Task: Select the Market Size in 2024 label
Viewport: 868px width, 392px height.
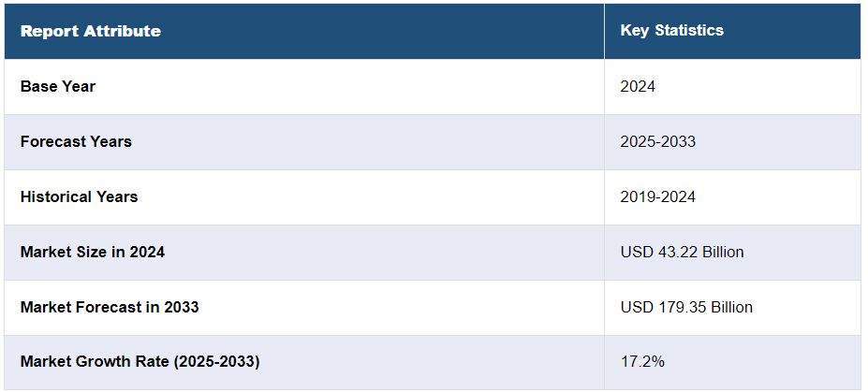Action: click(x=93, y=253)
